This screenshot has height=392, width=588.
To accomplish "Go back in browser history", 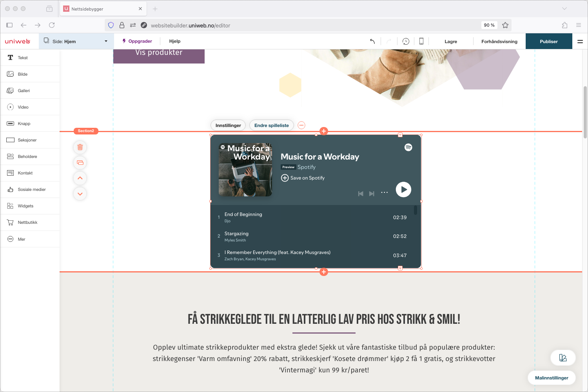I will point(24,25).
